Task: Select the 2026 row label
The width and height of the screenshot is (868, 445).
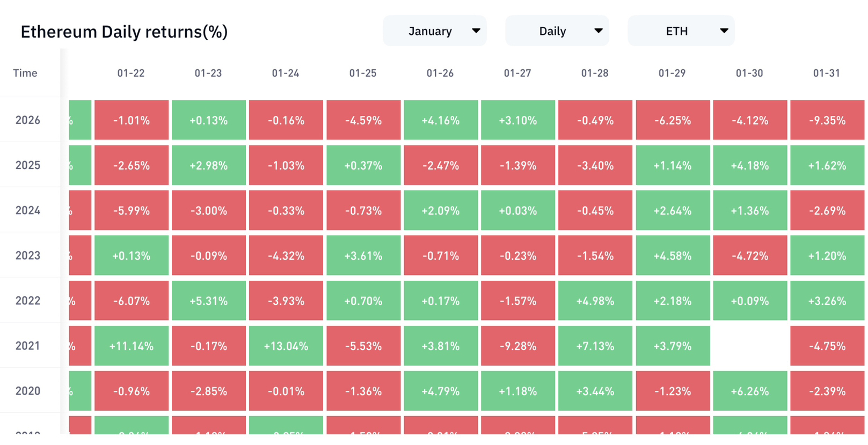Action: [x=28, y=120]
